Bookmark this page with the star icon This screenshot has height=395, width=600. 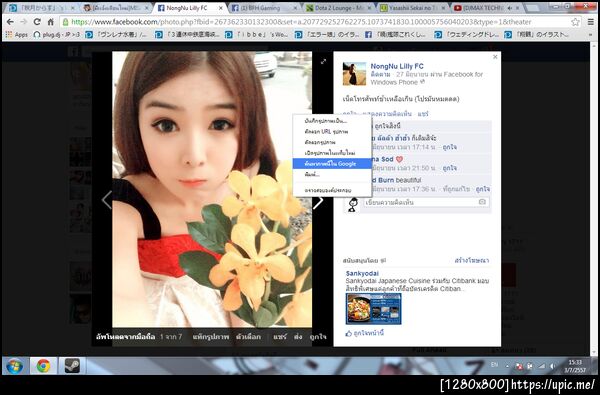coord(576,22)
